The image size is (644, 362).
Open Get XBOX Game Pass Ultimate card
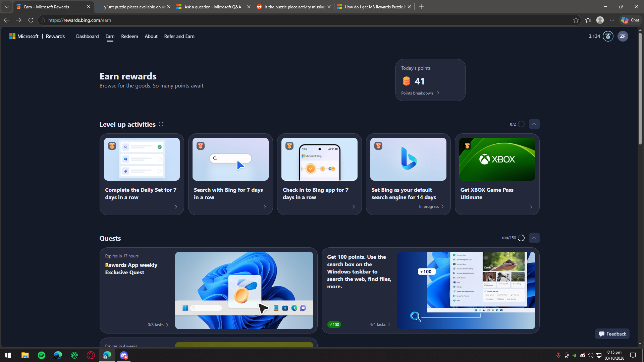pos(497,174)
